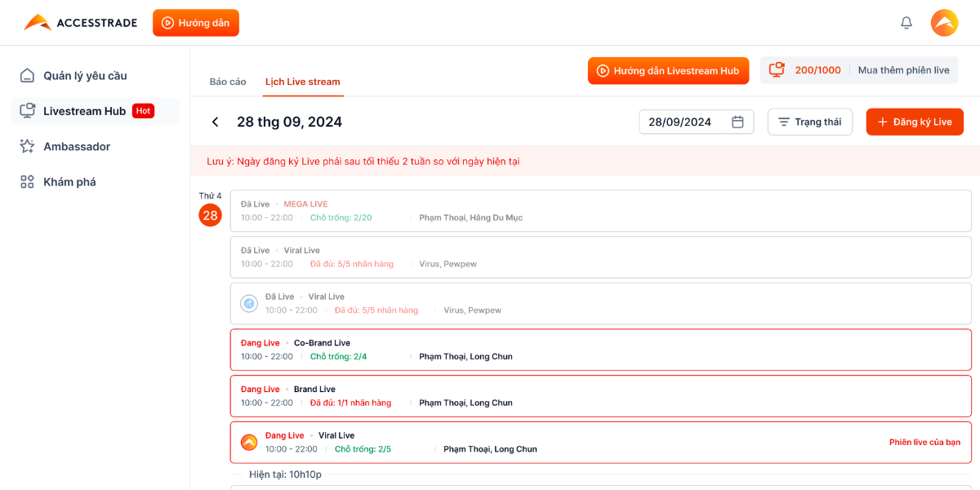This screenshot has width=980, height=490.
Task: Switch to the Báo cáo tab
Action: [x=228, y=82]
